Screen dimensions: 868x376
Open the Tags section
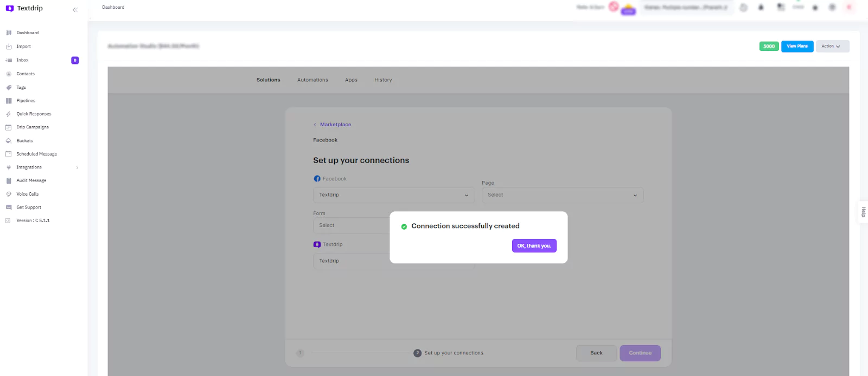click(21, 87)
